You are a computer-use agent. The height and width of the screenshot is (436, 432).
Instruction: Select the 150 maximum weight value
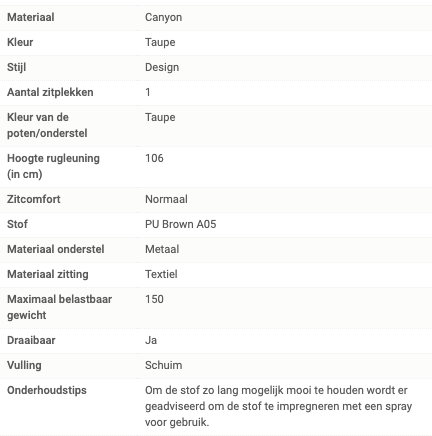(154, 299)
